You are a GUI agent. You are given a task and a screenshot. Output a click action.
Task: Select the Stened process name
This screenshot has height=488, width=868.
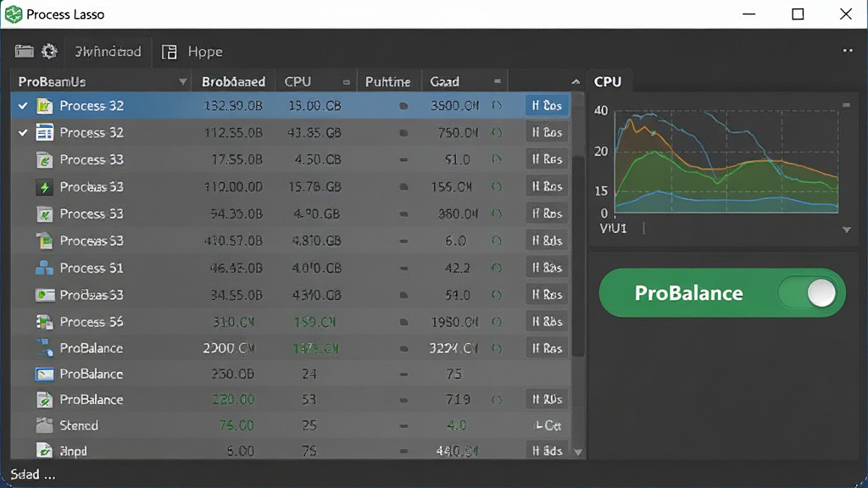pyautogui.click(x=79, y=425)
